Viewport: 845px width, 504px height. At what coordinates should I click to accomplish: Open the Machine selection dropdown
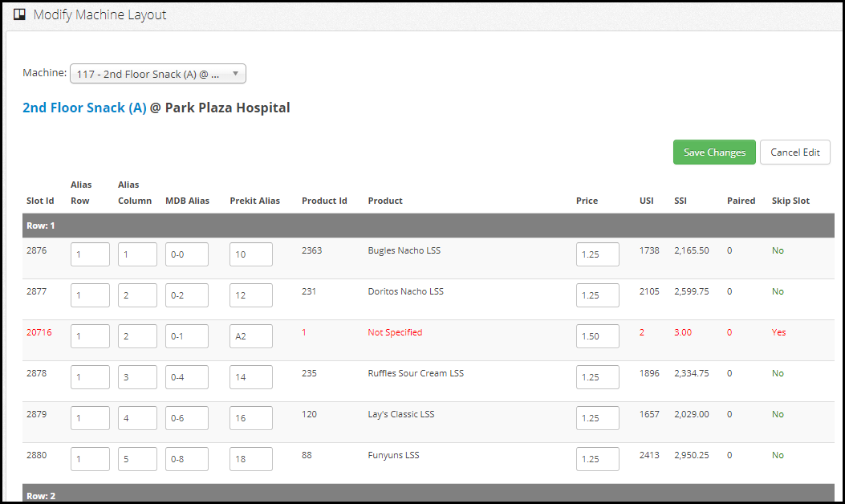(x=158, y=74)
